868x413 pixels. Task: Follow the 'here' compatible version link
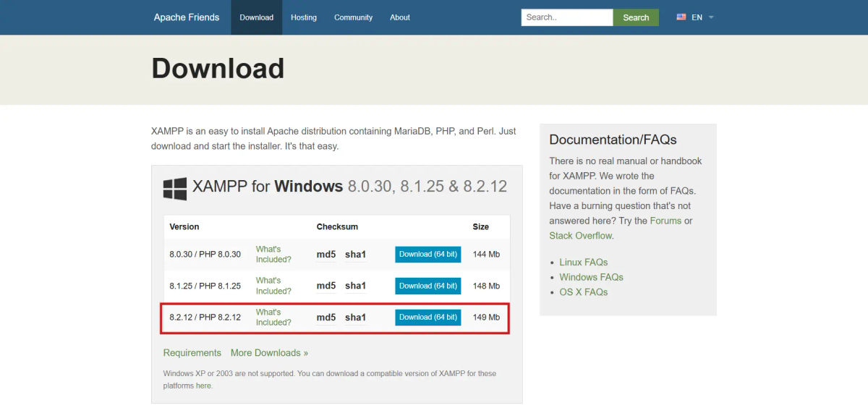(203, 386)
